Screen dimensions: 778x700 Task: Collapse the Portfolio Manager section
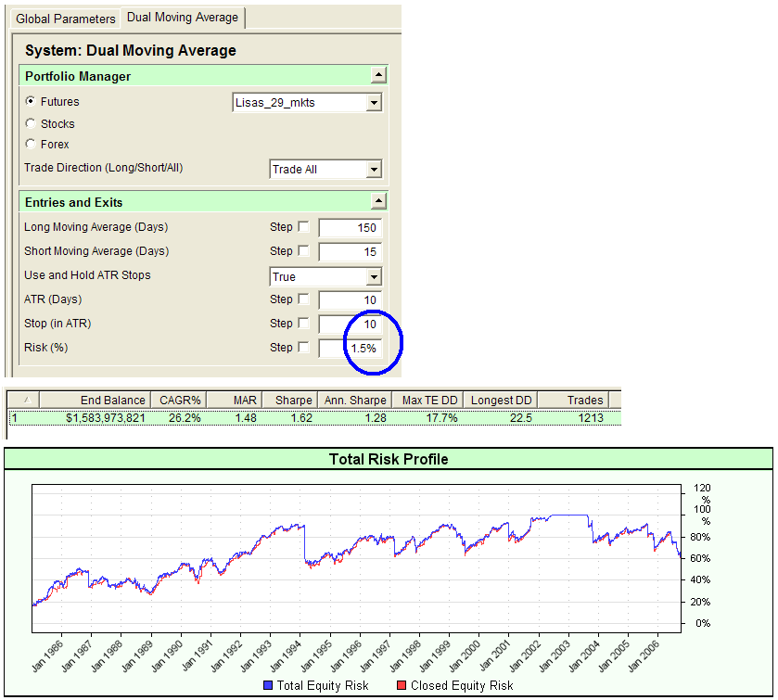379,75
